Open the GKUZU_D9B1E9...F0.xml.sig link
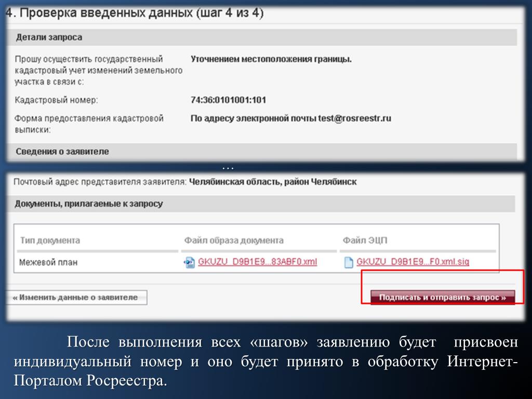The image size is (532, 399). coord(413,262)
